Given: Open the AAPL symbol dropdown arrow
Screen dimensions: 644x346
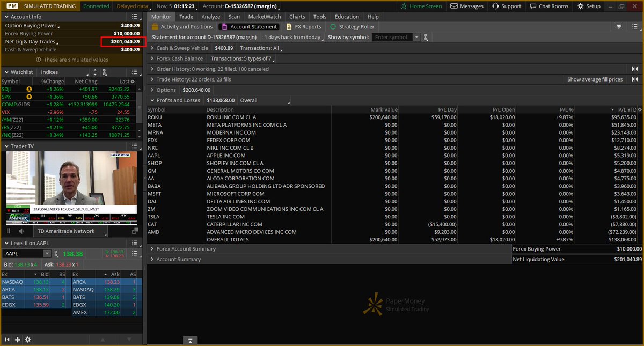Looking at the screenshot, I should point(47,254).
